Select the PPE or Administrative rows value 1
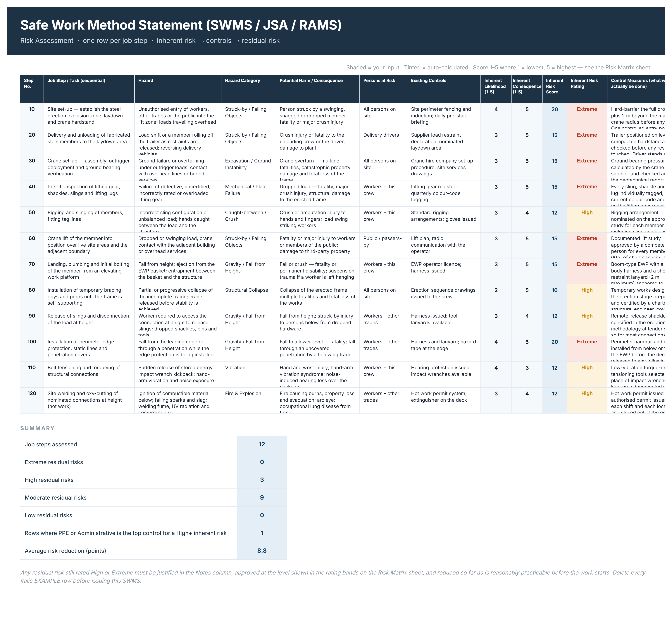This screenshot has width=672, height=631. click(x=262, y=533)
